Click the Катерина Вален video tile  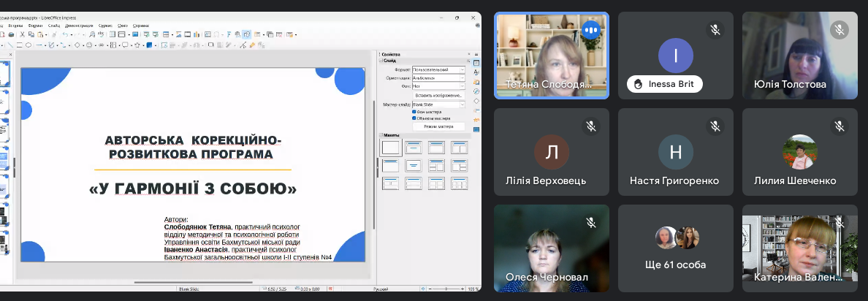click(800, 248)
